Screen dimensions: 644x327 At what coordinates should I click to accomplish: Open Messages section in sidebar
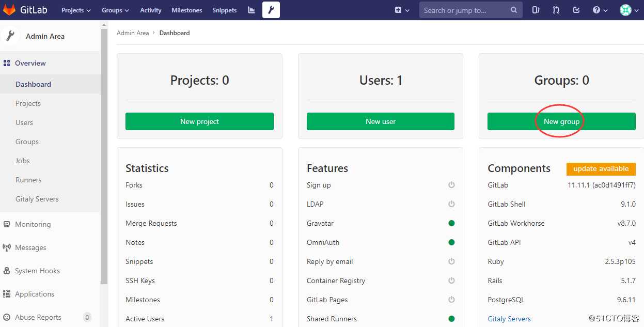(50, 247)
